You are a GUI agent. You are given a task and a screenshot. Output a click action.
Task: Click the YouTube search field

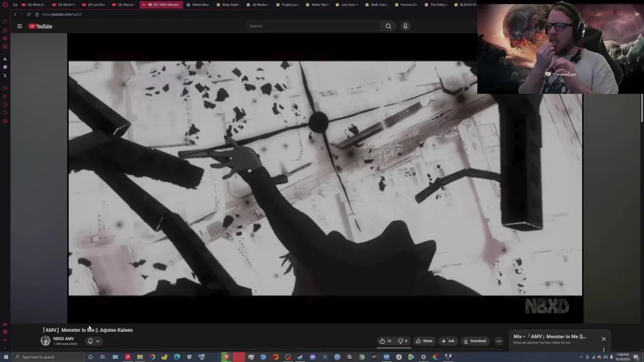pyautogui.click(x=313, y=26)
